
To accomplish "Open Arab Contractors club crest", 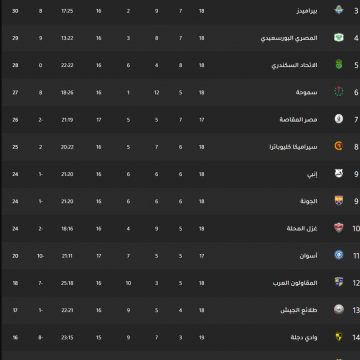I will coord(339,282).
